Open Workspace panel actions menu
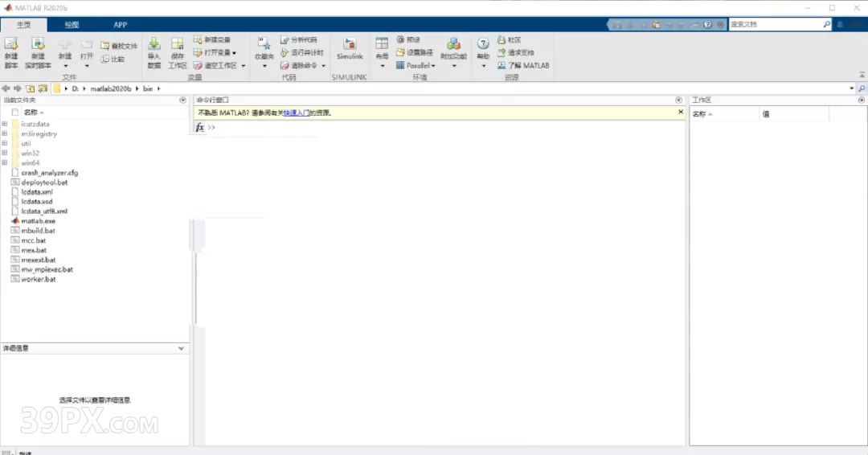 pyautogui.click(x=862, y=100)
